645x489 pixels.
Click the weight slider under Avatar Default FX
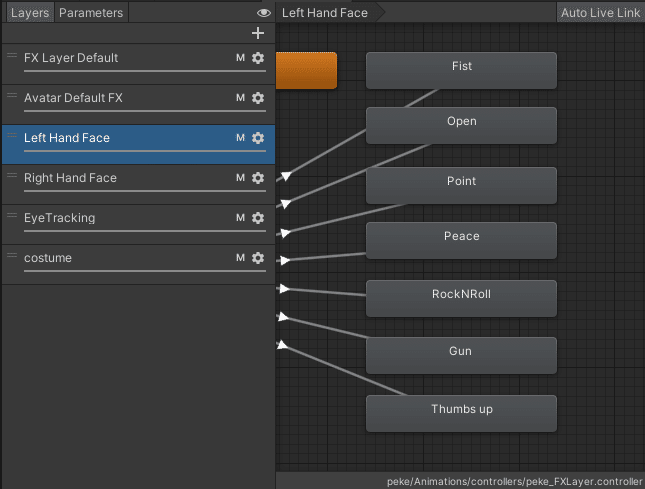point(137,111)
